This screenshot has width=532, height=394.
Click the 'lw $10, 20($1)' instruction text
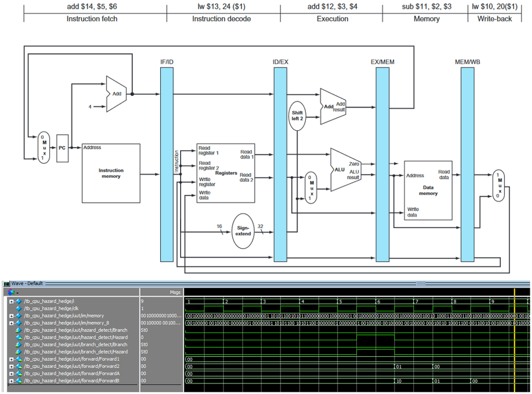[495, 7]
